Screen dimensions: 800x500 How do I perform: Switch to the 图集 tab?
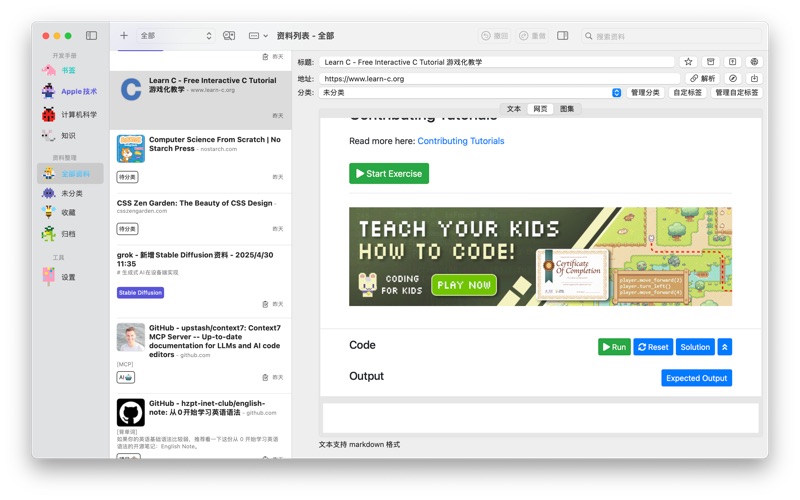point(567,109)
